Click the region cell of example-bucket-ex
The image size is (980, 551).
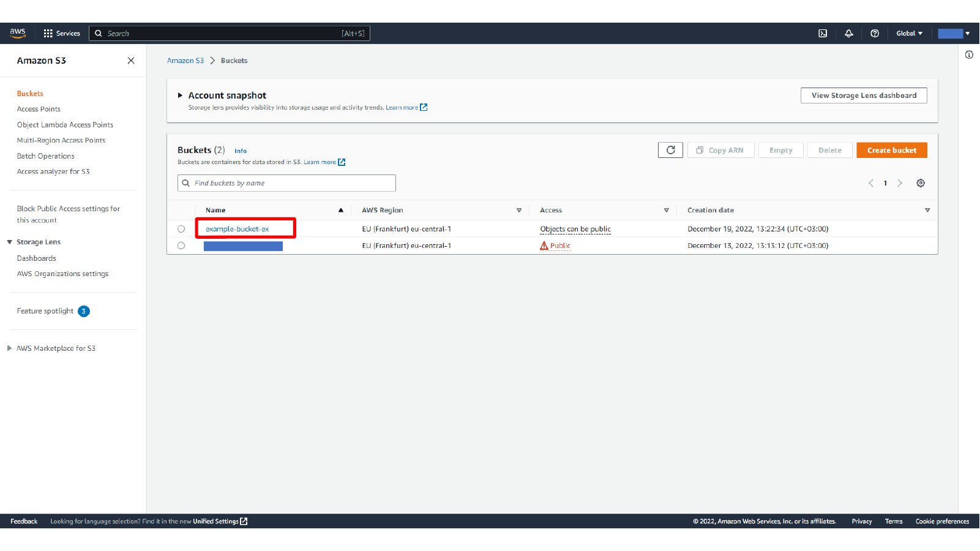(406, 229)
